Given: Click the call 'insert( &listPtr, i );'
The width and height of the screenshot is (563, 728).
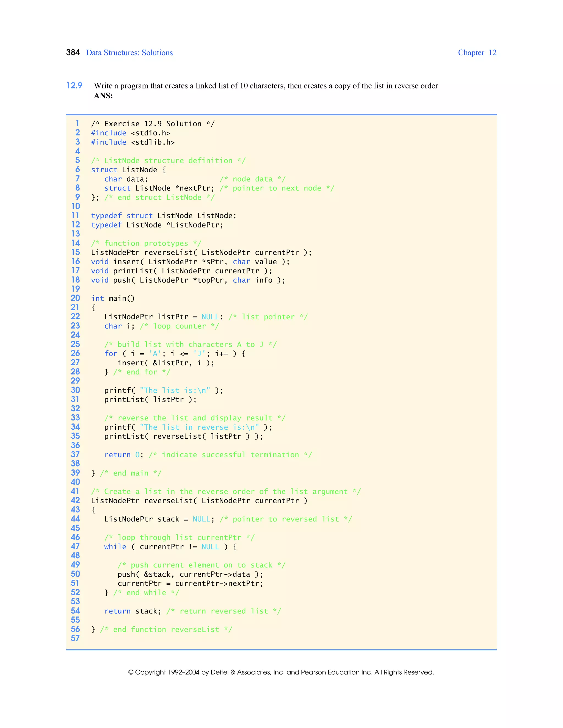Looking at the screenshot, I should tap(166, 363).
